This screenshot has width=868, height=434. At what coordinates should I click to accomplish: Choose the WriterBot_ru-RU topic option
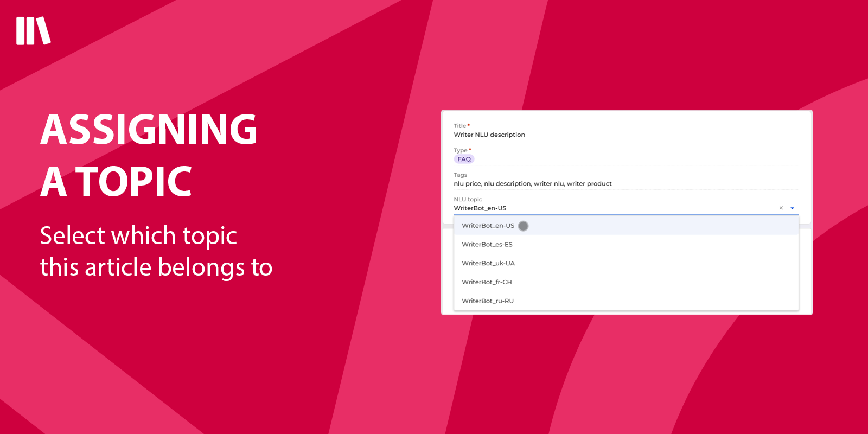pyautogui.click(x=487, y=301)
